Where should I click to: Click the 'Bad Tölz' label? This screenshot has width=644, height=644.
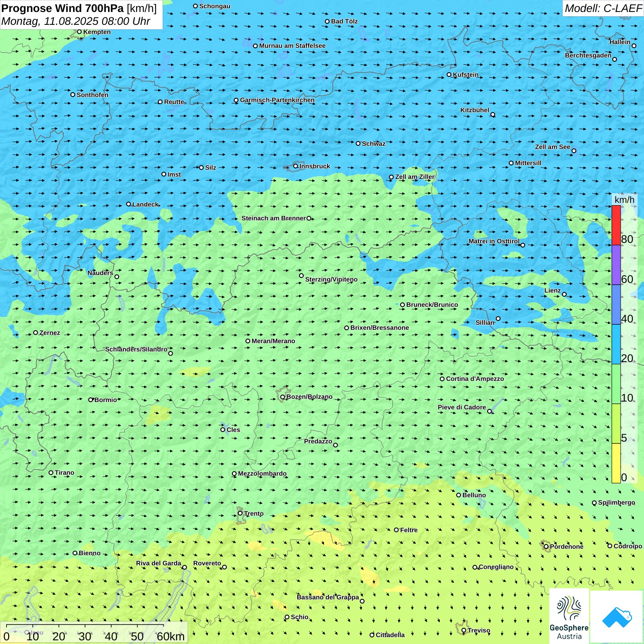click(345, 21)
